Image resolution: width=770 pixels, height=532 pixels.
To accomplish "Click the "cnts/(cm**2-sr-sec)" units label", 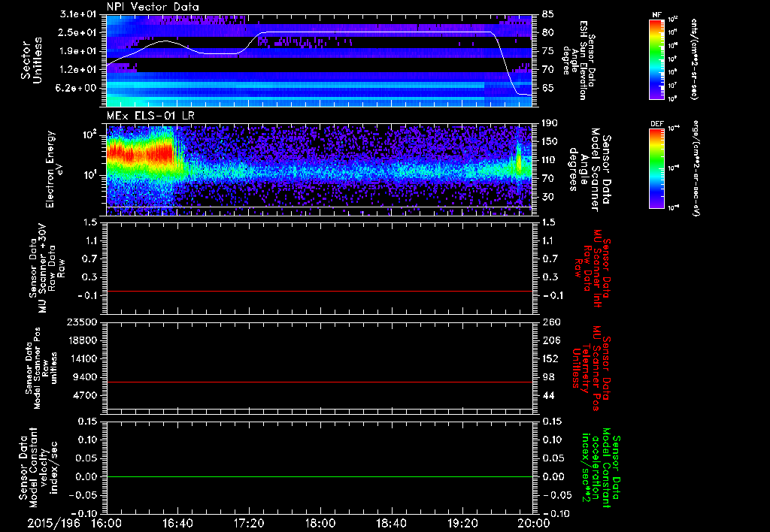I will tap(694, 59).
